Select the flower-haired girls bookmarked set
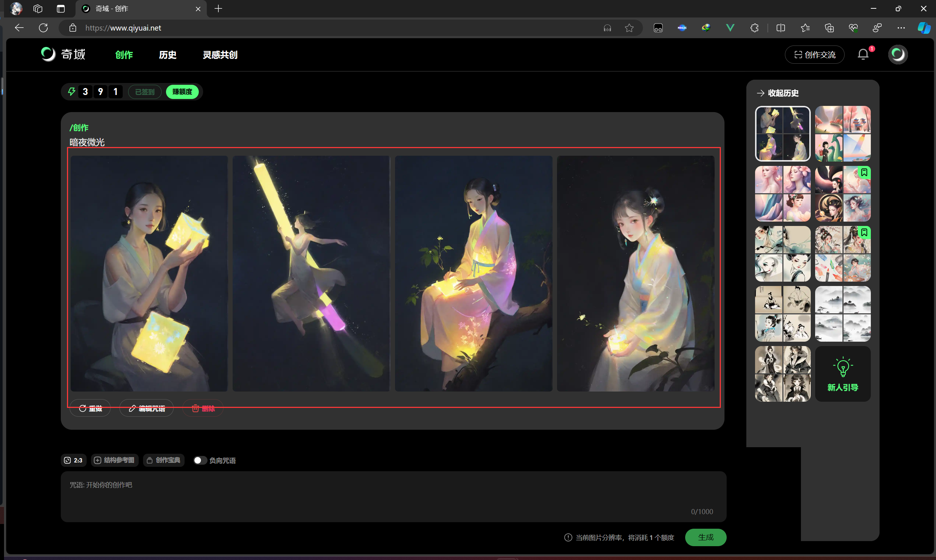 pyautogui.click(x=843, y=254)
